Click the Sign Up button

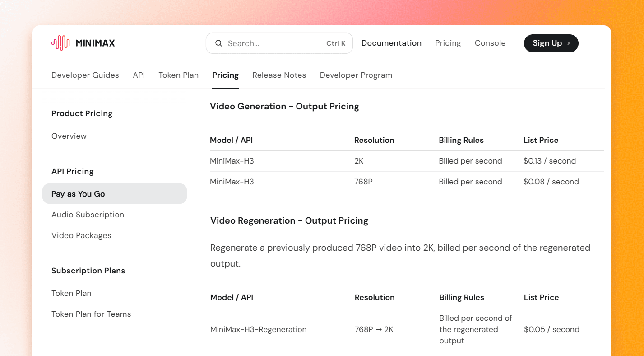551,43
